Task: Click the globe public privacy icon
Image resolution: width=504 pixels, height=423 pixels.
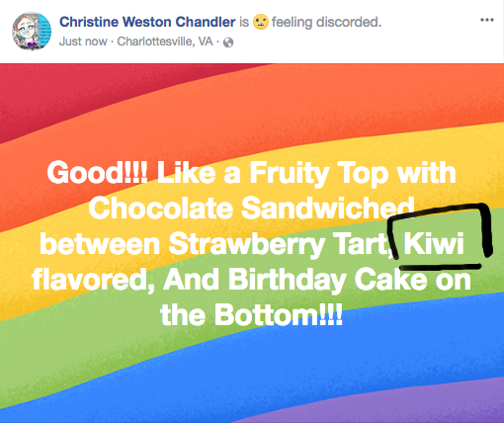Action: pos(228,42)
